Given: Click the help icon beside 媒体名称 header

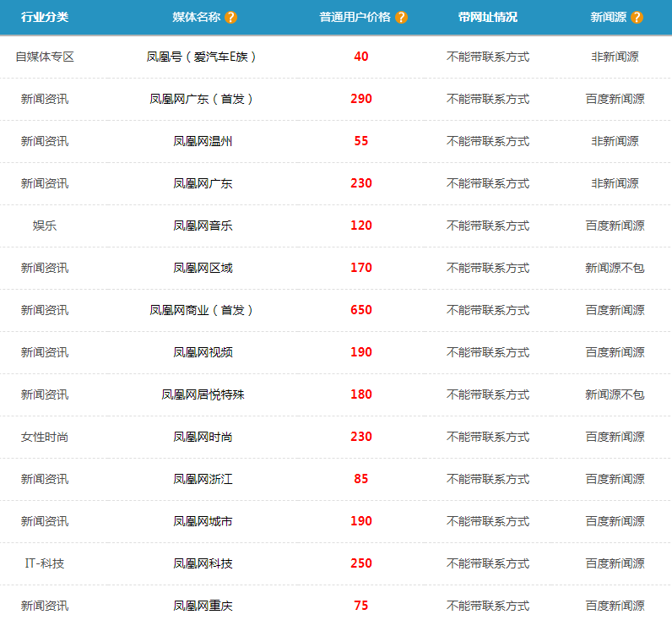Looking at the screenshot, I should point(231,17).
